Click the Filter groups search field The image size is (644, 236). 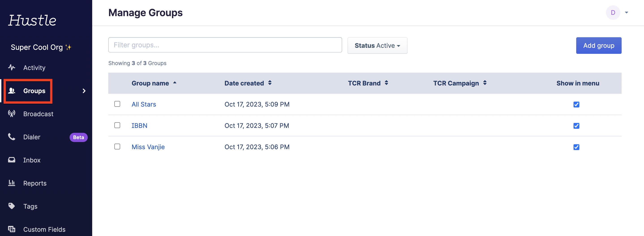225,45
